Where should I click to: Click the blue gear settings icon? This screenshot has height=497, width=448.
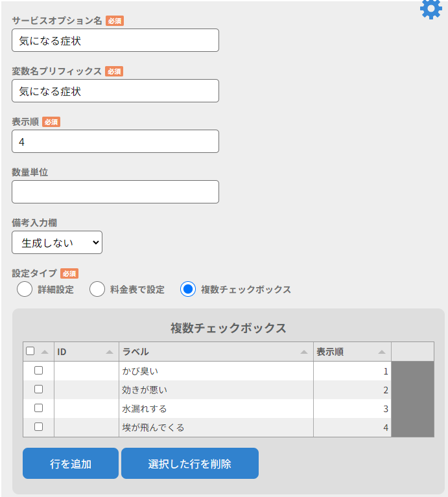click(x=431, y=9)
